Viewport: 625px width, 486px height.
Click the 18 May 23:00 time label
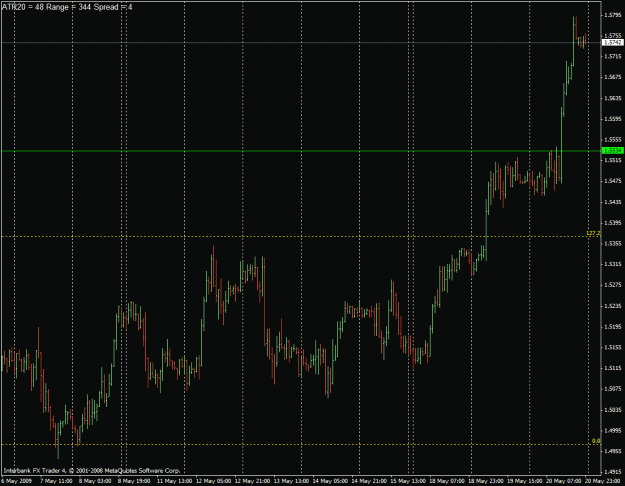point(486,481)
